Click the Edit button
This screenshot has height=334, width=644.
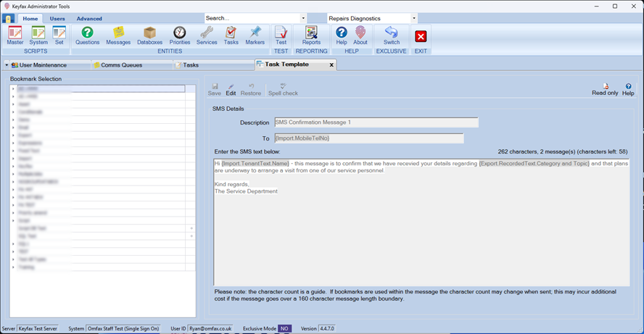(231, 89)
